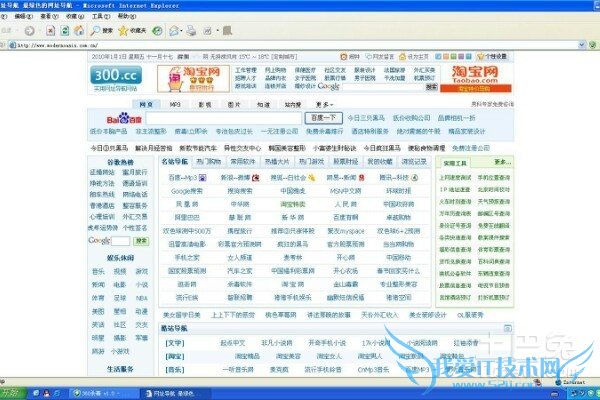Switch to the 360杀毒 taskbar window
This screenshot has width=600, height=400.
(x=104, y=393)
